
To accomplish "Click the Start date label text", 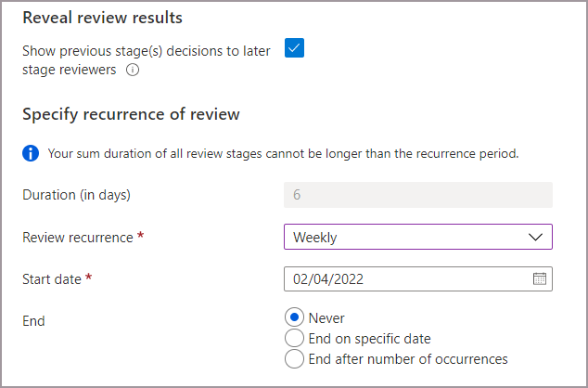I will coord(52,278).
